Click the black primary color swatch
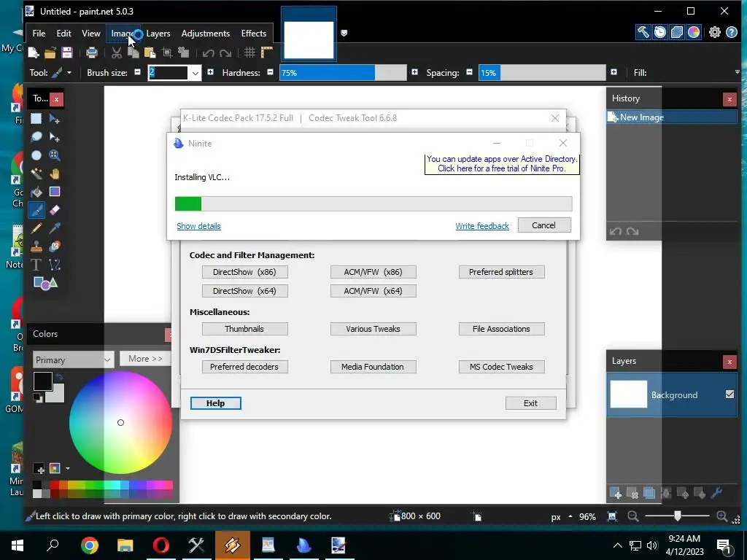Screen dimensions: 747x560 42,381
